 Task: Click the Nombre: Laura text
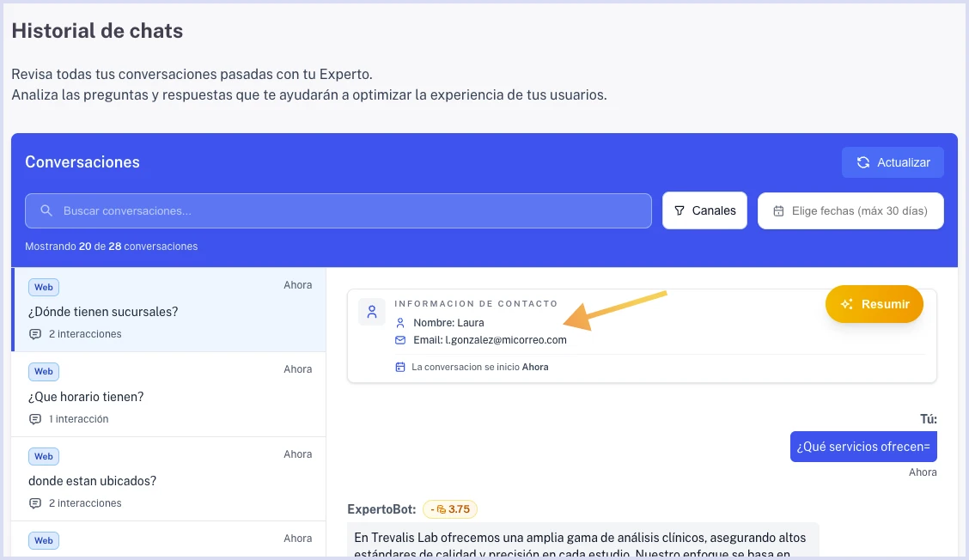[448, 323]
